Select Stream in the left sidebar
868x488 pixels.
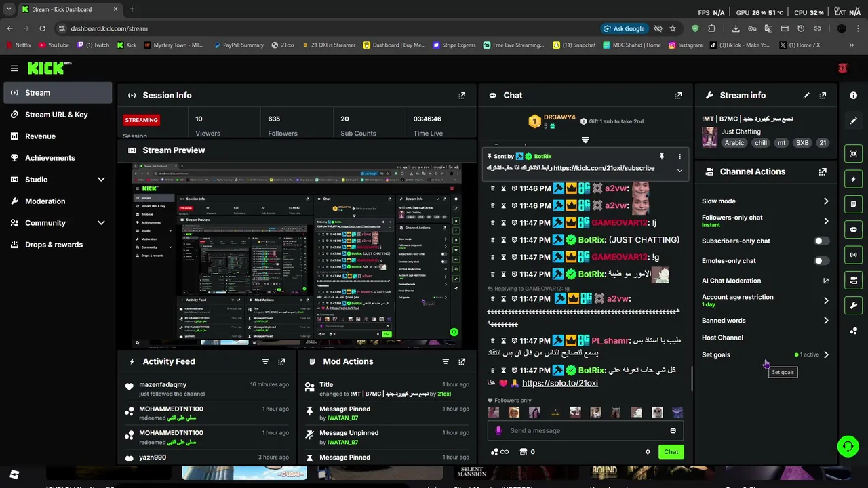(58, 93)
